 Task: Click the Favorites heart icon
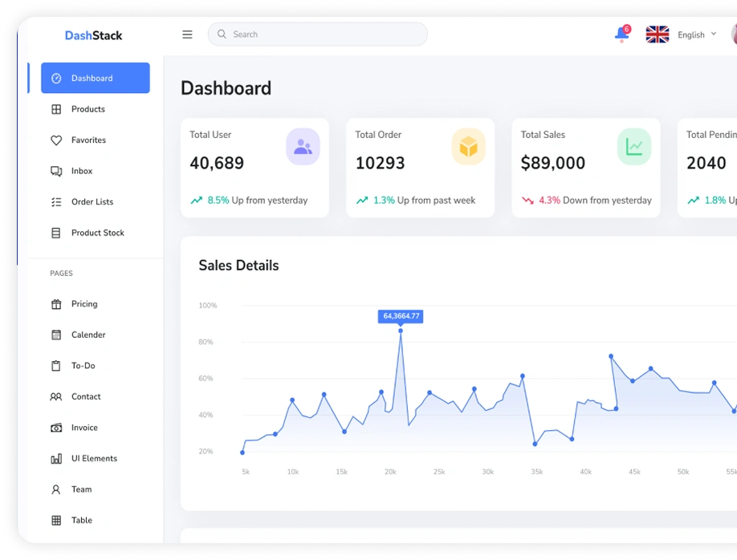(56, 140)
